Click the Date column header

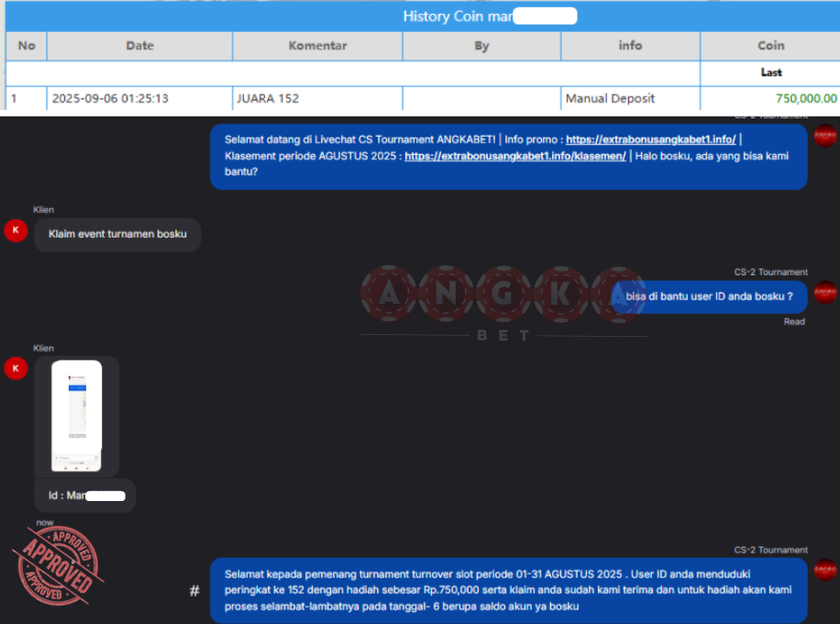point(139,46)
